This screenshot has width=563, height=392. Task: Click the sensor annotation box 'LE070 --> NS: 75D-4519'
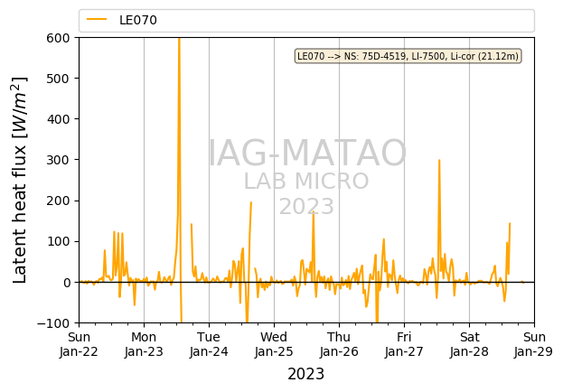(408, 56)
